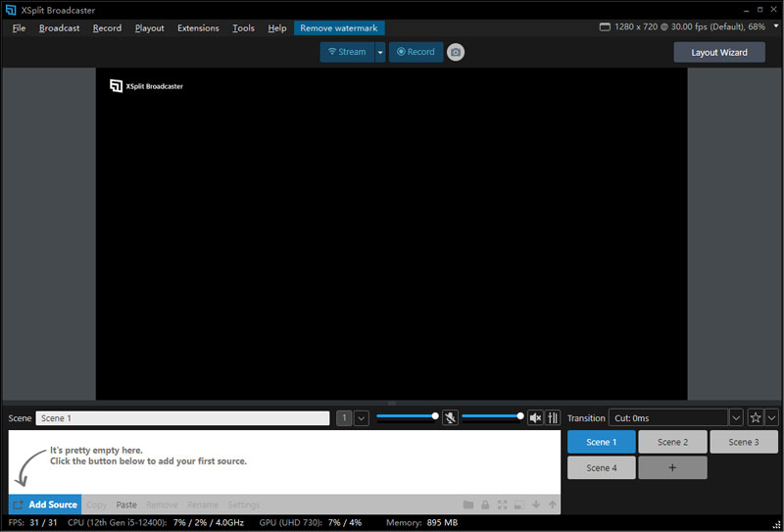Open the Broadcast menu
Viewport: 784px width, 532px height.
60,28
